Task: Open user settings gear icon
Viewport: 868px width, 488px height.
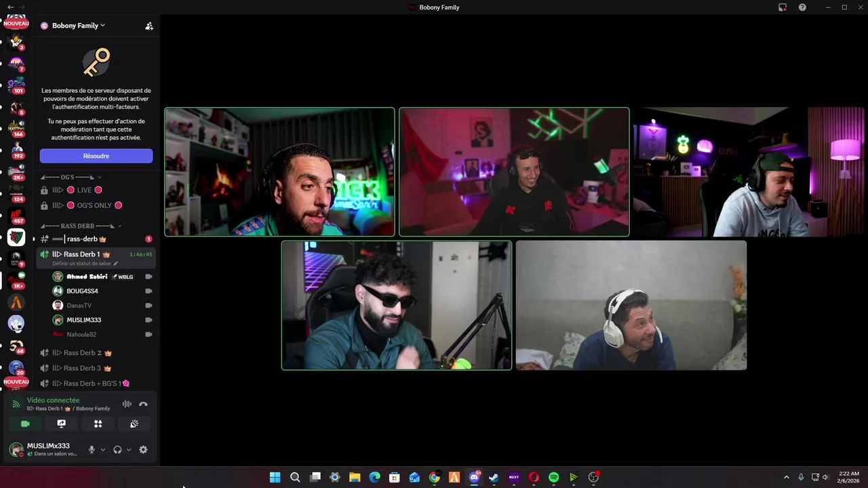Action: point(143,449)
